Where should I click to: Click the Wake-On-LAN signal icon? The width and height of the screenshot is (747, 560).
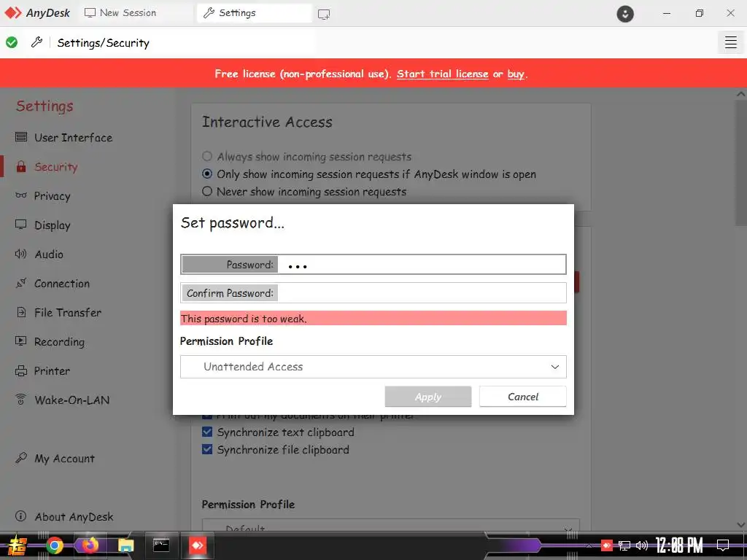(x=21, y=400)
